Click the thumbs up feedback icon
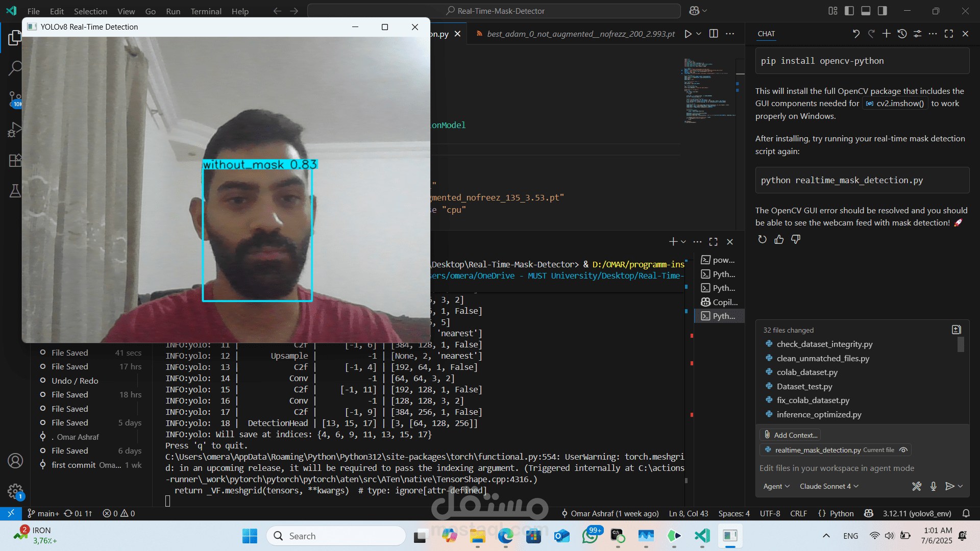Image resolution: width=980 pixels, height=551 pixels. point(779,239)
